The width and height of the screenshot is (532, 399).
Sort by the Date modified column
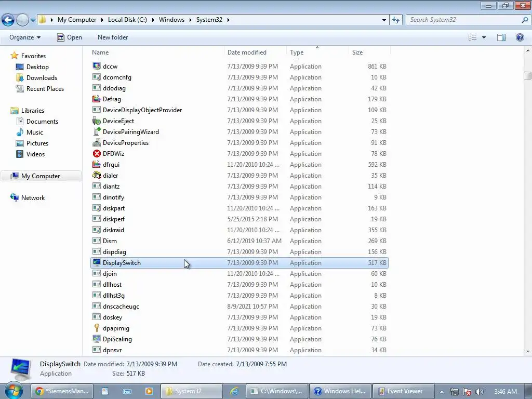[255, 52]
